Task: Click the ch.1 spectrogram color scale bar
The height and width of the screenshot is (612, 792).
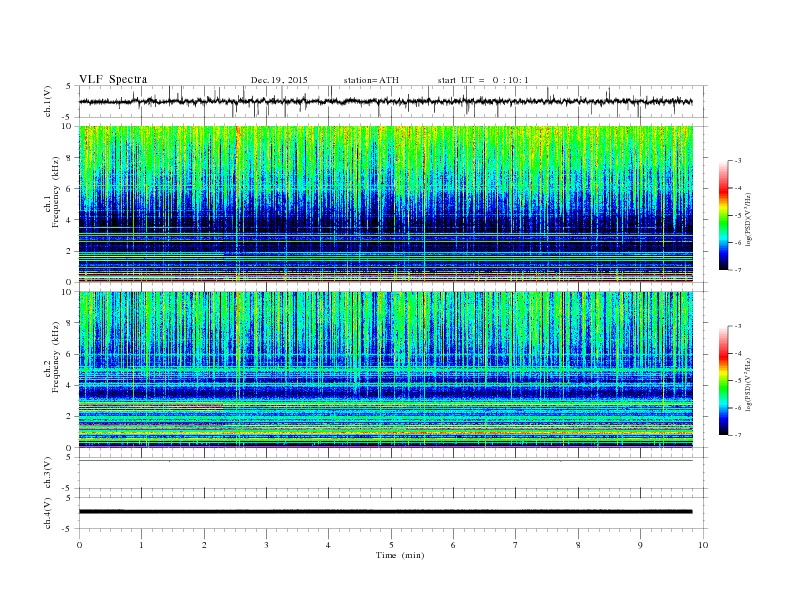Action: [724, 215]
